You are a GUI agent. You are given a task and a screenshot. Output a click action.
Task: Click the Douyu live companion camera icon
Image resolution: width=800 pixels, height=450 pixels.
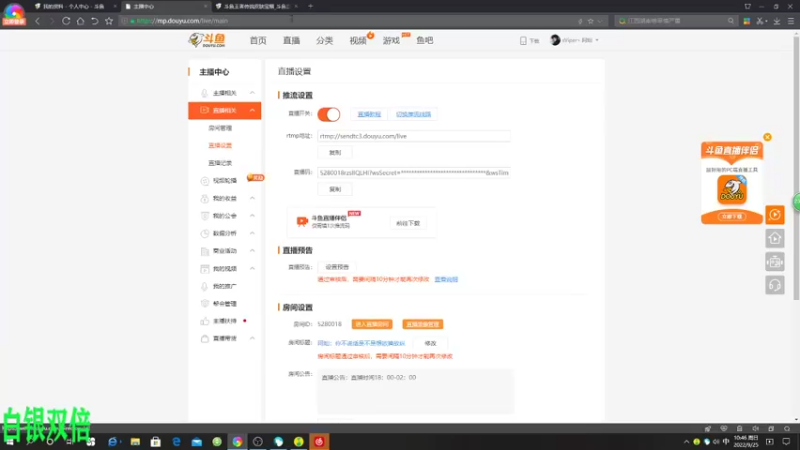302,221
